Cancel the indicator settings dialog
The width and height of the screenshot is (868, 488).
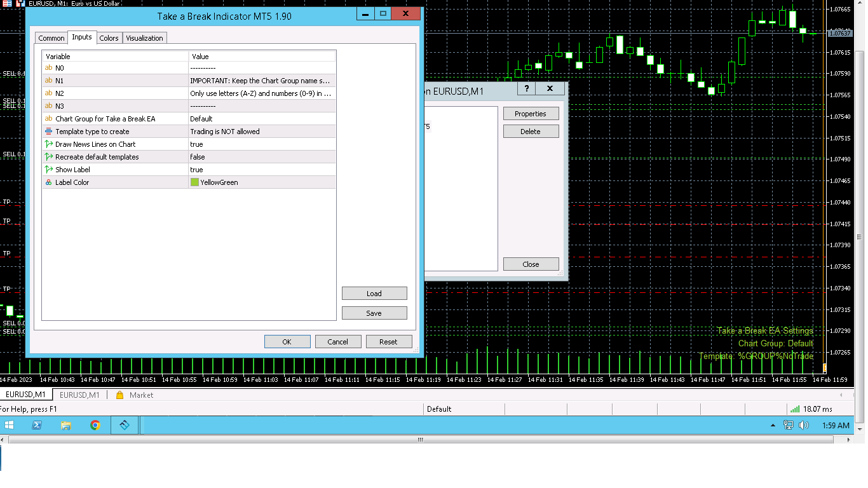tap(338, 342)
